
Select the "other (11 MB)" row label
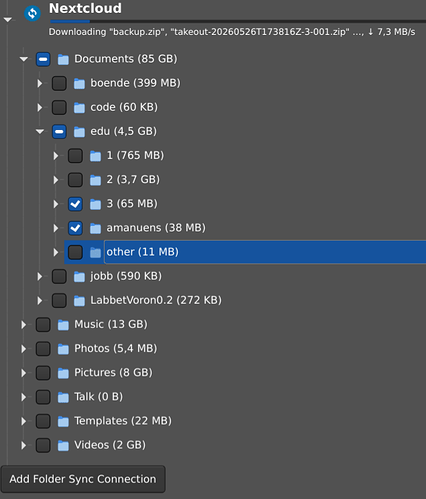click(142, 252)
